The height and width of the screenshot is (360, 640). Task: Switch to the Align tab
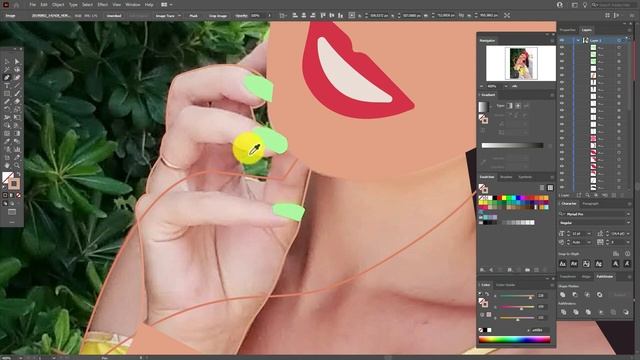pos(587,277)
